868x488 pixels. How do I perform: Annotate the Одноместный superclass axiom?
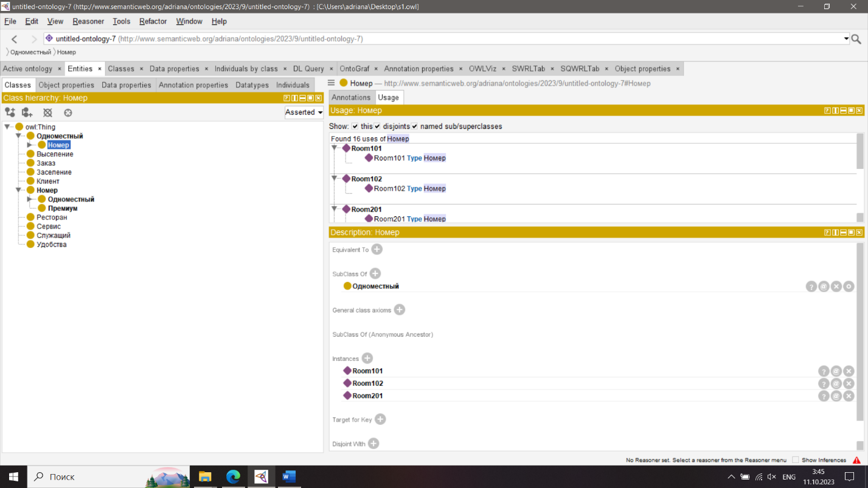point(824,286)
